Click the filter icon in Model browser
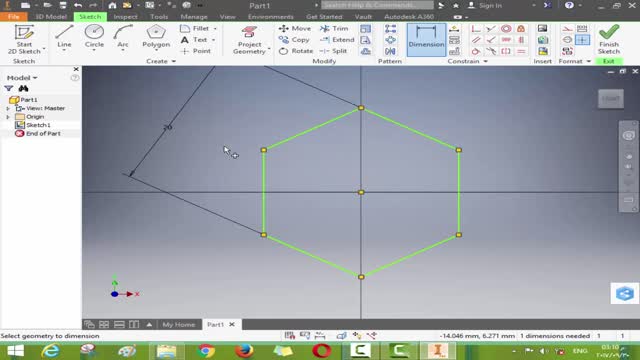This screenshot has width=640, height=360. tap(9, 88)
